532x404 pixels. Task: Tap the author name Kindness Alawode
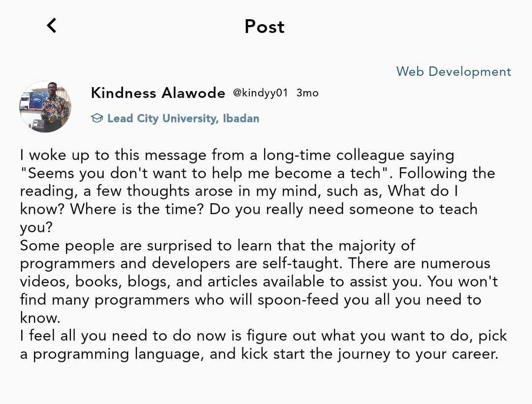click(x=158, y=93)
